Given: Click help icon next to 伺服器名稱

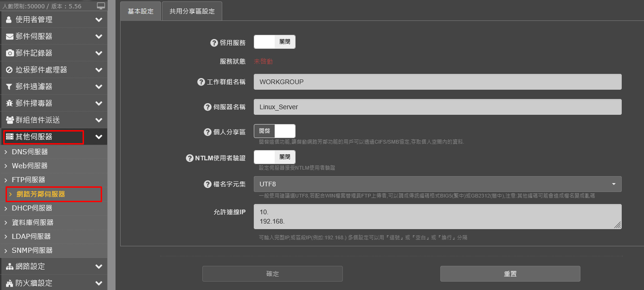Looking at the screenshot, I should click(207, 107).
